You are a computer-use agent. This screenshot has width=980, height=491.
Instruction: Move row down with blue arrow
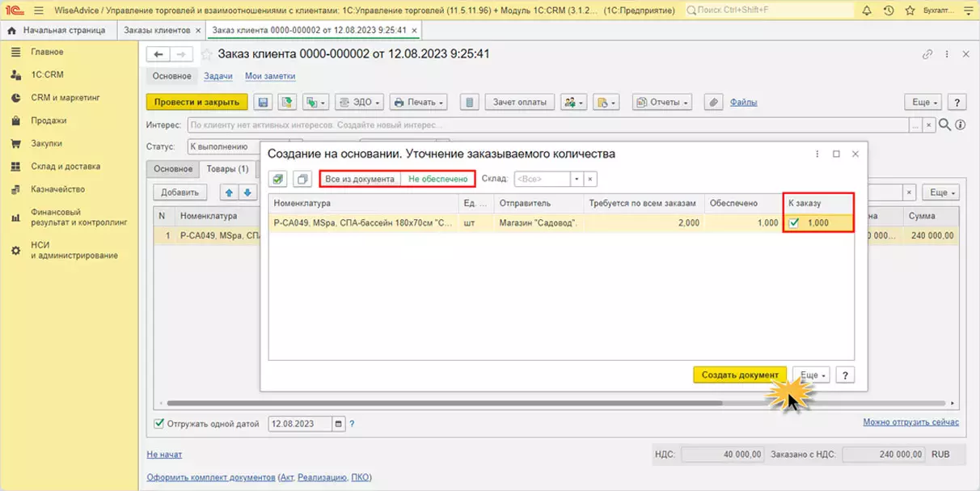point(247,193)
